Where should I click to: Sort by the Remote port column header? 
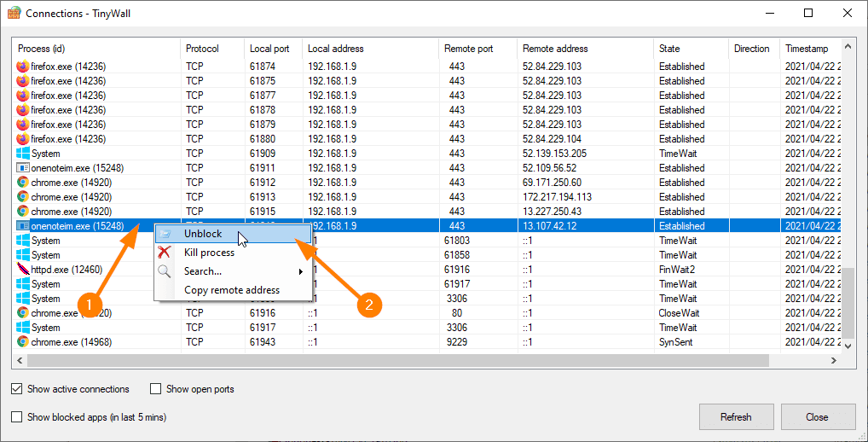[x=478, y=49]
